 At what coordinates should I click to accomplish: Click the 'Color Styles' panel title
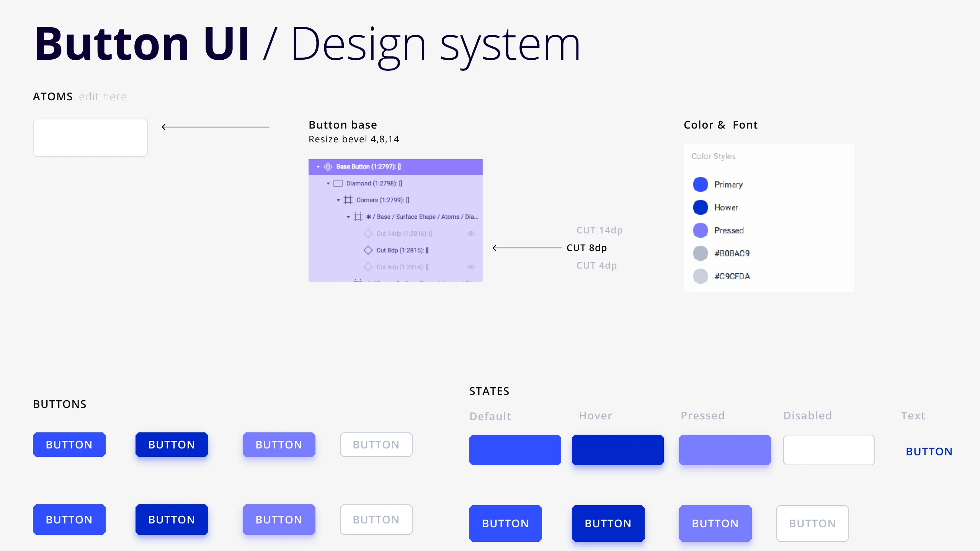tap(714, 156)
